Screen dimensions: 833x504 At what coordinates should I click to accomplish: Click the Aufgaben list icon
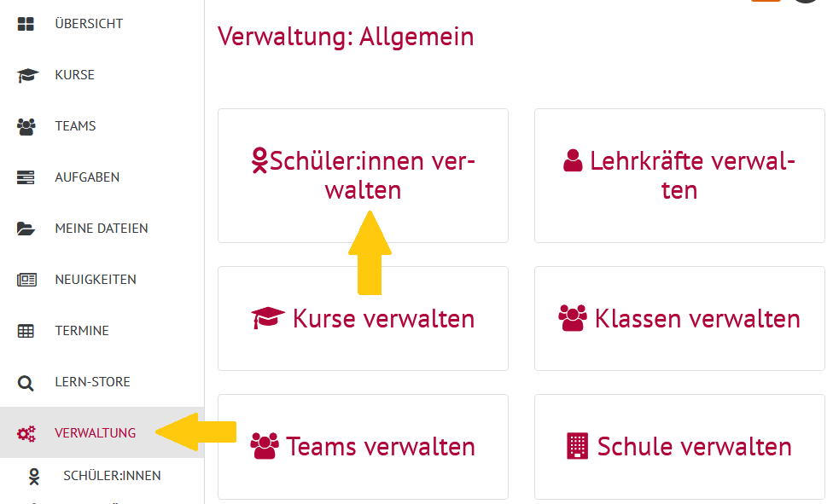pyautogui.click(x=26, y=177)
